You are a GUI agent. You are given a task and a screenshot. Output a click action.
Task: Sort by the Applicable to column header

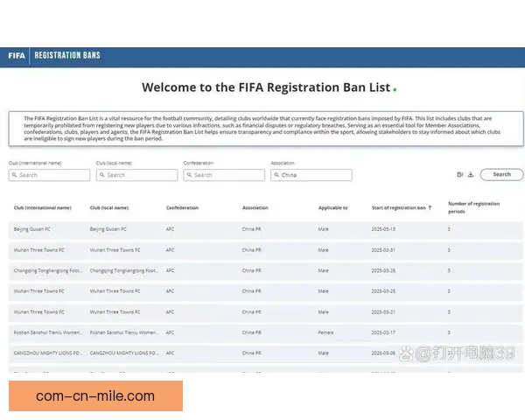(x=332, y=207)
